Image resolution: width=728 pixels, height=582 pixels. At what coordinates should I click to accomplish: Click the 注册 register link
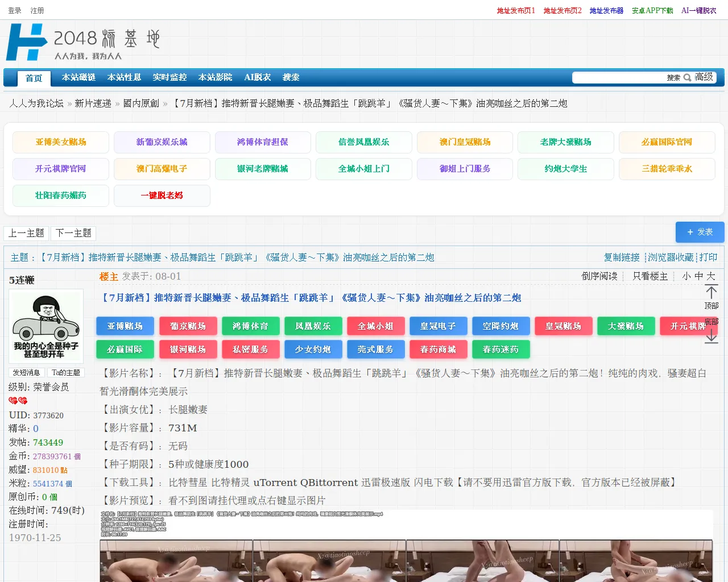(38, 10)
